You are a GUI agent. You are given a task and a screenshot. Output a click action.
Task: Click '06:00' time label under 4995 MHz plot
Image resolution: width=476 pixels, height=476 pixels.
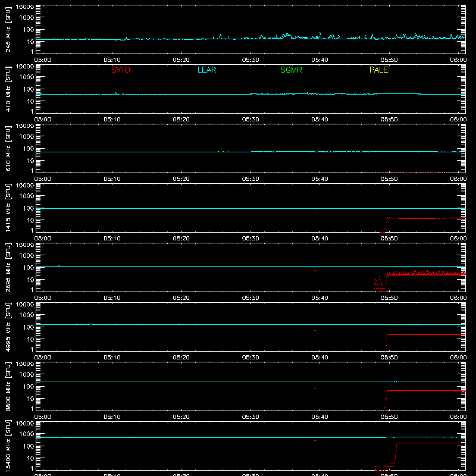pos(458,358)
